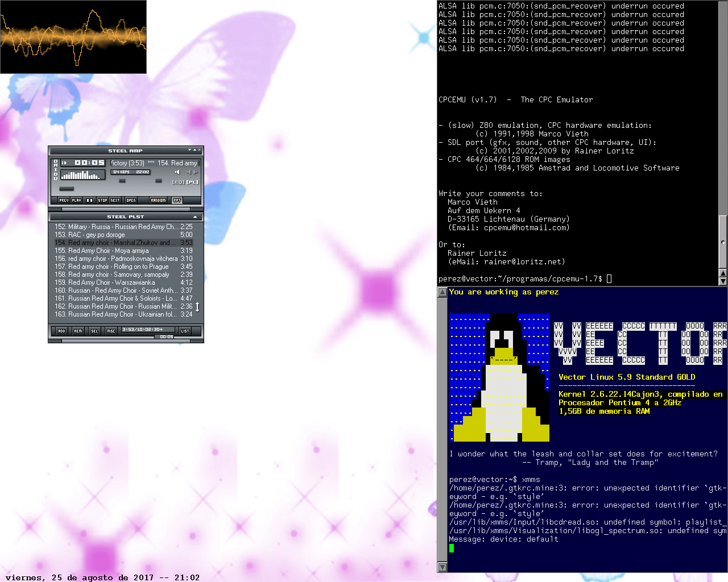Viewport: 728px width, 582px height.
Task: Click the elapsed time display 00:05
Action: coord(90,163)
